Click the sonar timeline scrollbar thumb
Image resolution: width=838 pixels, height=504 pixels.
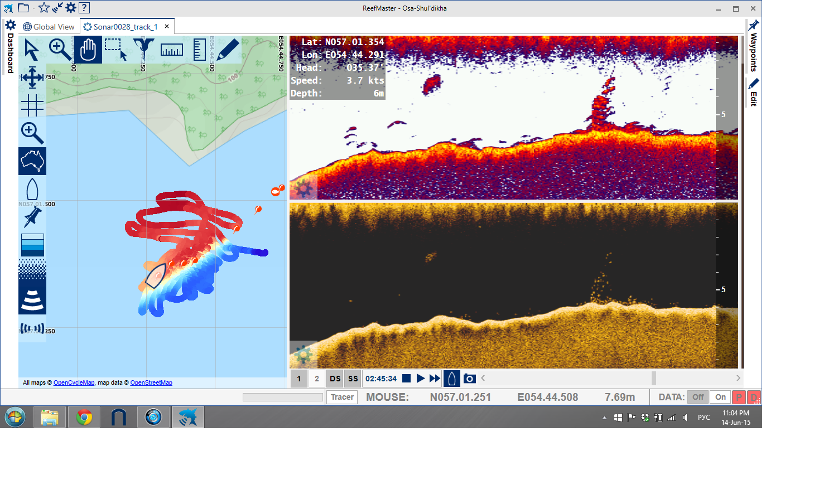point(654,378)
